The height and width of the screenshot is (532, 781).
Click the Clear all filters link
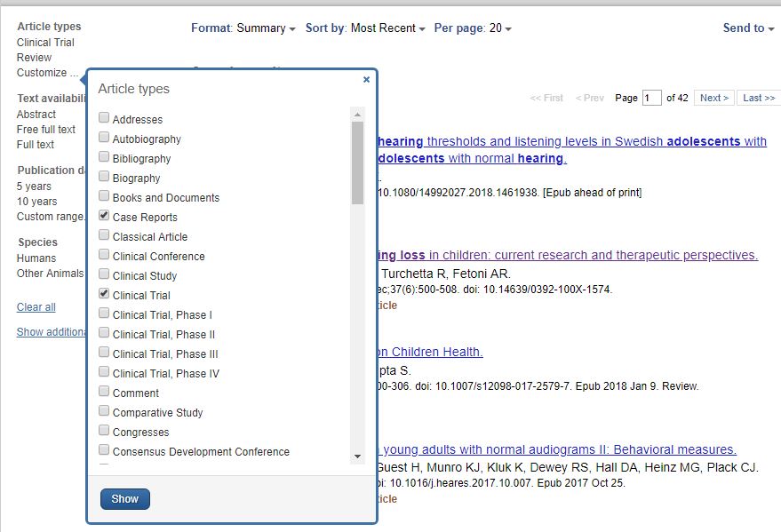coord(36,307)
